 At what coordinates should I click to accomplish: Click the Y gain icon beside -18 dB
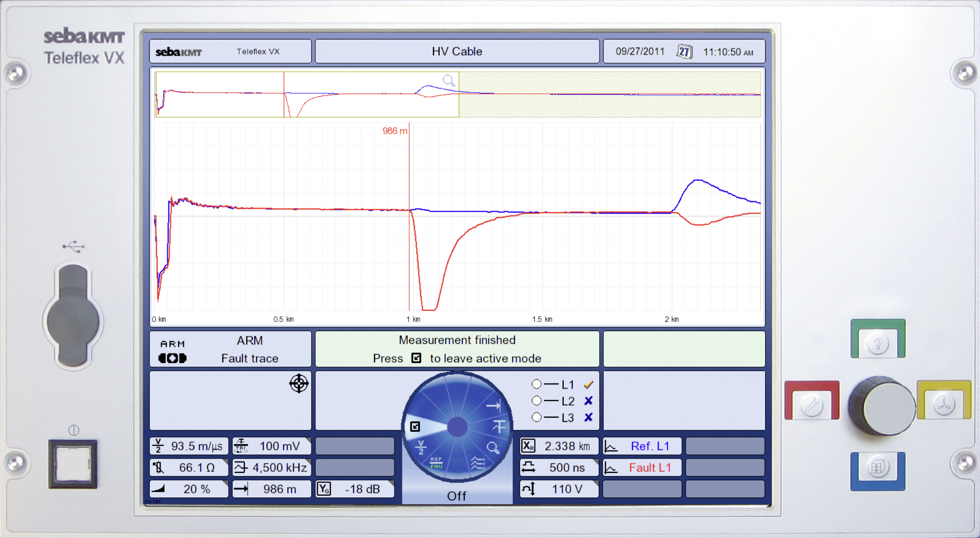pos(324,489)
